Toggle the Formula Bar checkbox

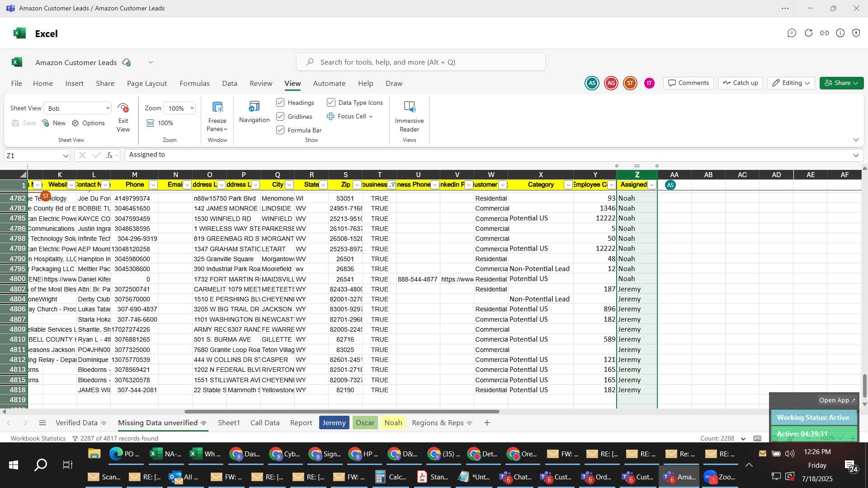(280, 130)
